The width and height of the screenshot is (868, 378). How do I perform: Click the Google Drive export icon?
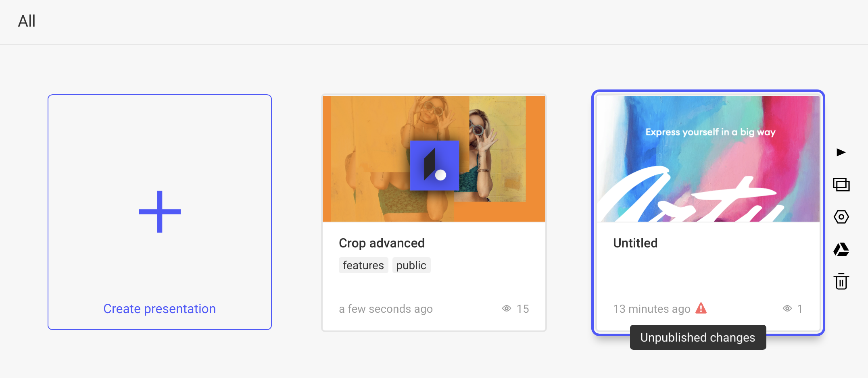841,249
